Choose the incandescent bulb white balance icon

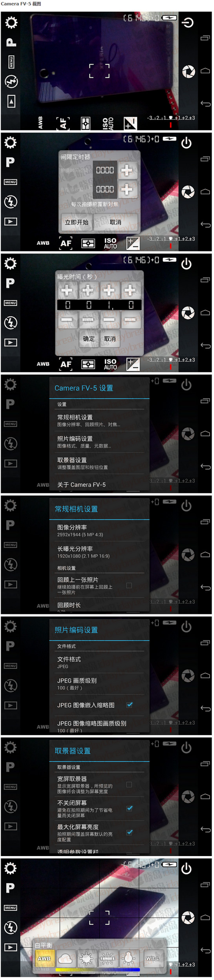pos(128,958)
